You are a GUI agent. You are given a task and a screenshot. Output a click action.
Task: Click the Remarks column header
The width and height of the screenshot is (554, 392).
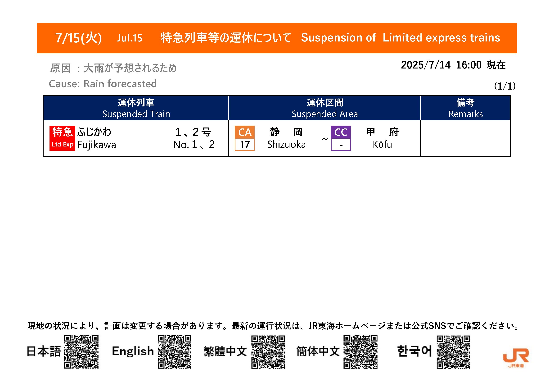click(x=465, y=108)
